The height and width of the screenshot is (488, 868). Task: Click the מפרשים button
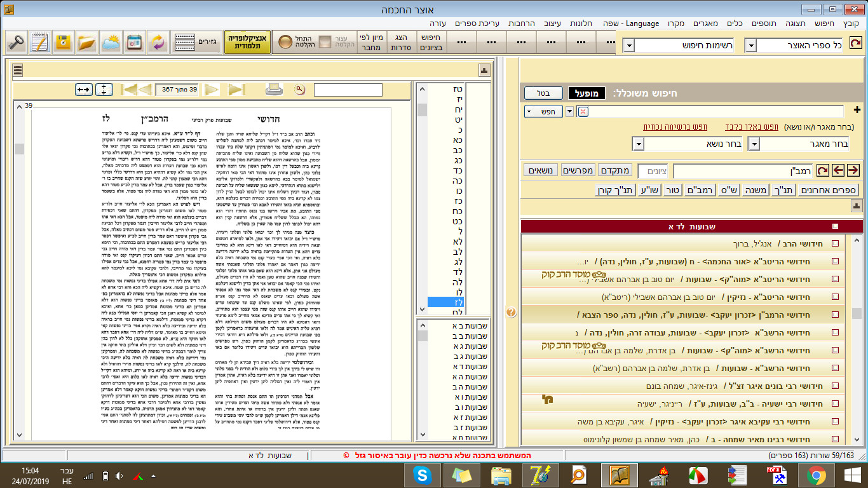pyautogui.click(x=578, y=170)
